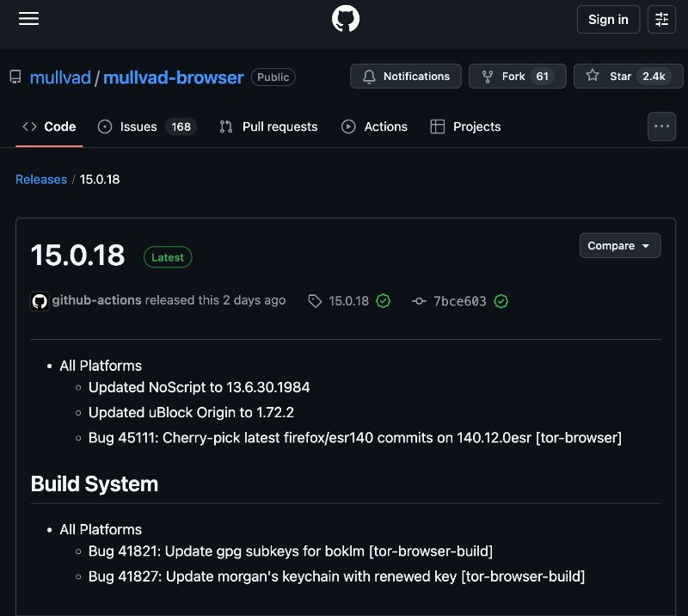Click the tag icon beside 15.0.18
This screenshot has width=688, height=616.
point(315,301)
